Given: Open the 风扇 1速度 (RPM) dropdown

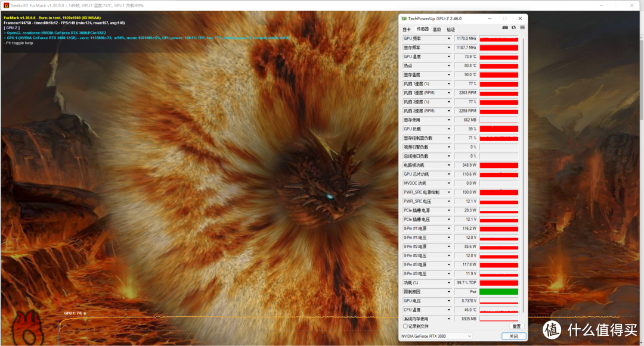Looking at the screenshot, I should 448,93.
